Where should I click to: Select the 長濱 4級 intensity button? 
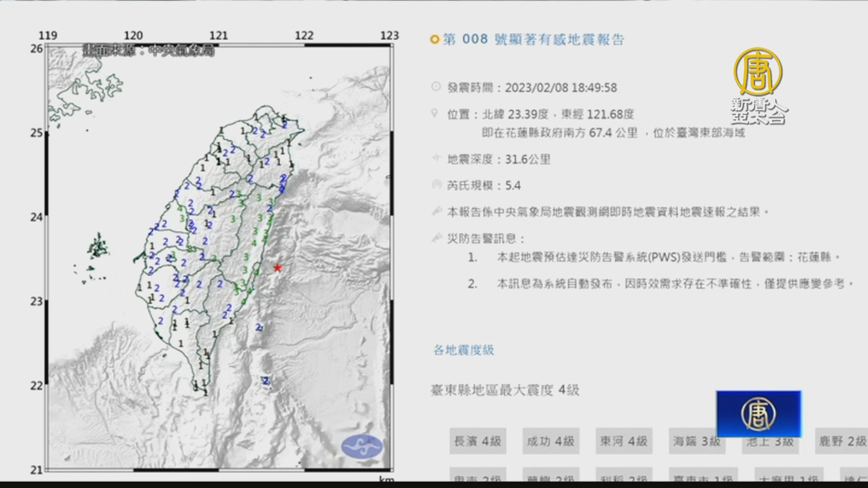click(x=477, y=441)
